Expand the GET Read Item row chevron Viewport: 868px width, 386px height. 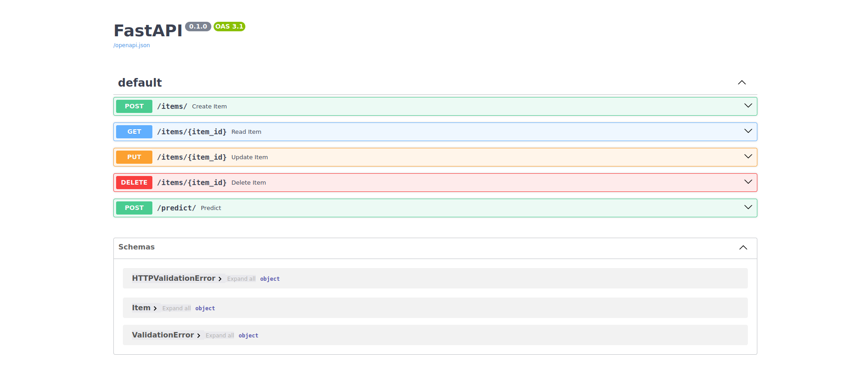748,131
